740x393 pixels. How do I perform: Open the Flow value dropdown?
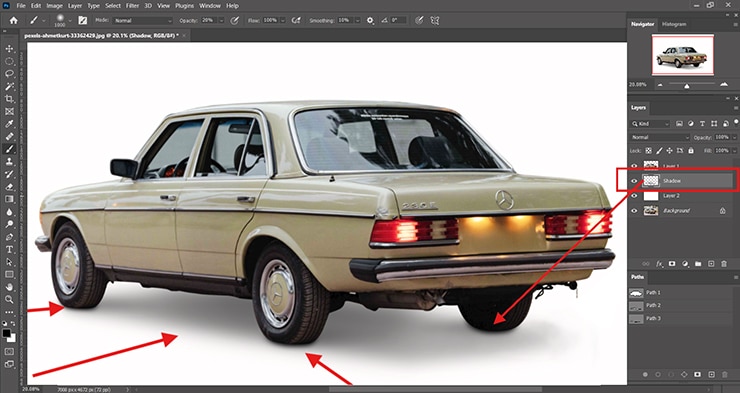(283, 21)
